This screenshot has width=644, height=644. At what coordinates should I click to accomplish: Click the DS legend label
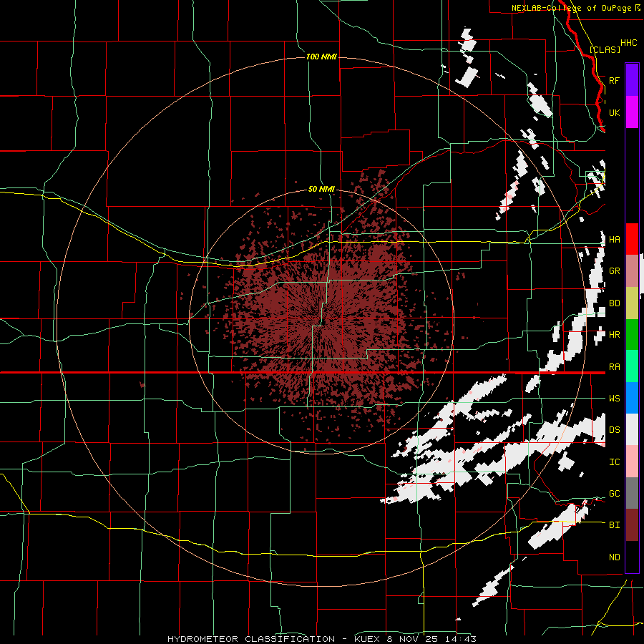click(614, 430)
